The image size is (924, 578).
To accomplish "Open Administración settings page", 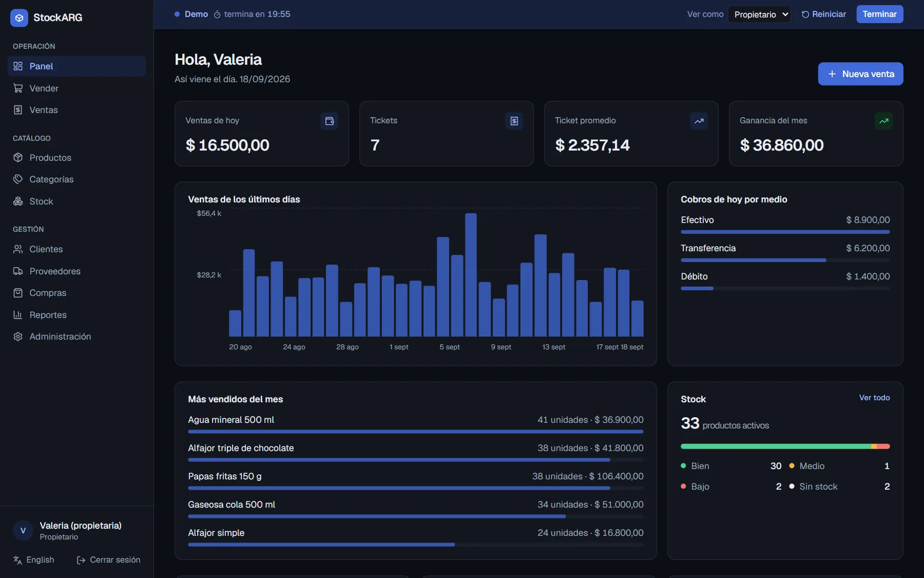I will 76,337.
